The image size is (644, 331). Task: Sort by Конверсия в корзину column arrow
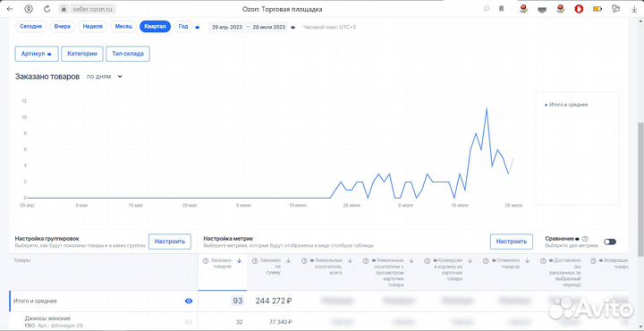pos(470,260)
